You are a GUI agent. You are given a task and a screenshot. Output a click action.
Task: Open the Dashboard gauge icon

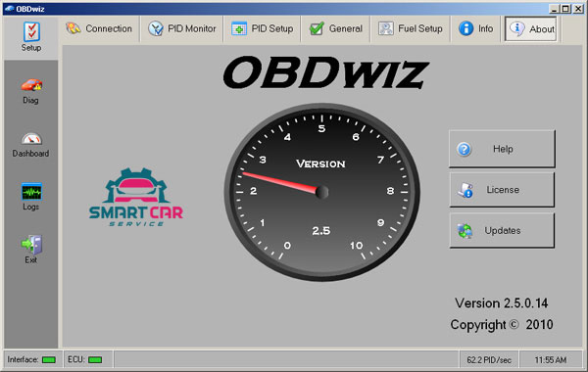(x=31, y=139)
